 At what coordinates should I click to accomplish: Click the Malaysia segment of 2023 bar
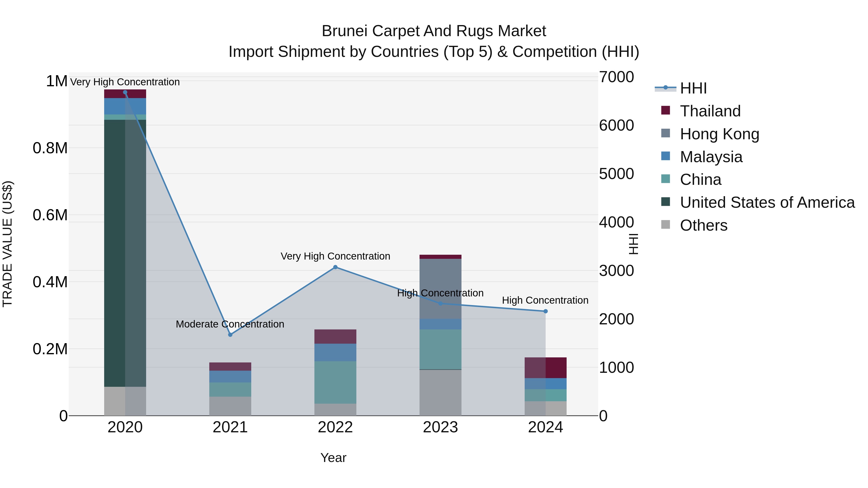coord(441,324)
